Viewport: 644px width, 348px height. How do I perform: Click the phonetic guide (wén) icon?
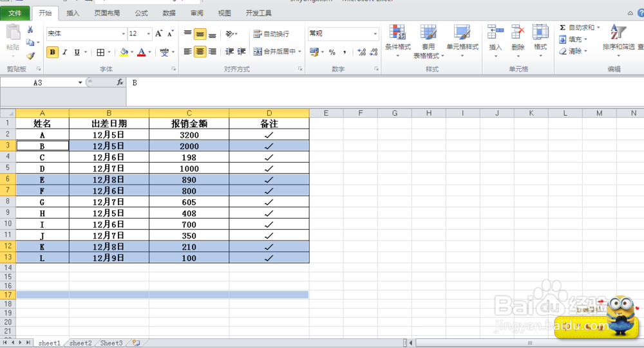point(164,52)
